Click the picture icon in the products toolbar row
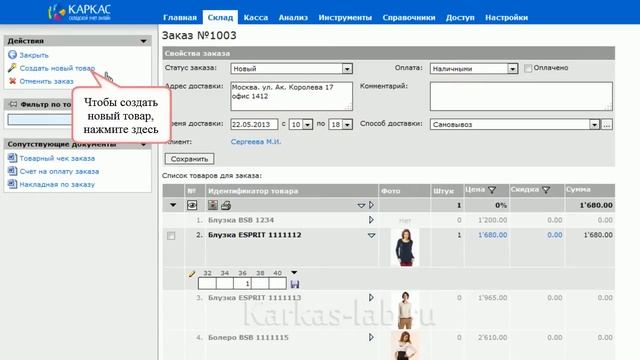Viewport: 640px width, 360px height. 212,205
